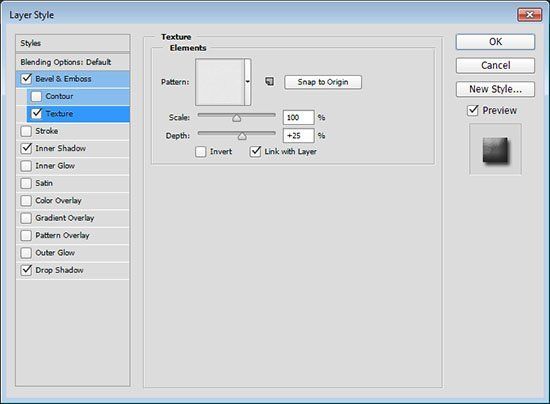Enable the Contour checkbox
This screenshot has width=550, height=404.
click(x=36, y=96)
